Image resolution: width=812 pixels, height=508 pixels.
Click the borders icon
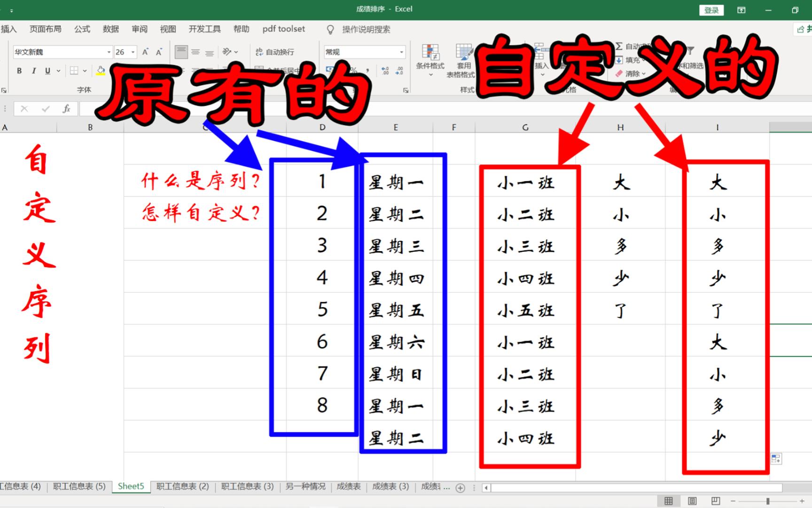click(74, 71)
